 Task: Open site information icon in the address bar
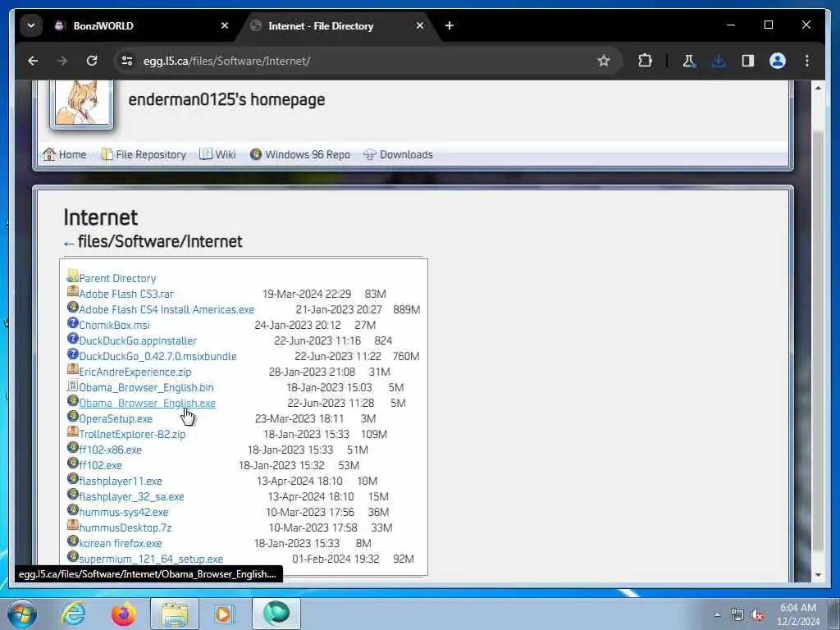point(127,61)
